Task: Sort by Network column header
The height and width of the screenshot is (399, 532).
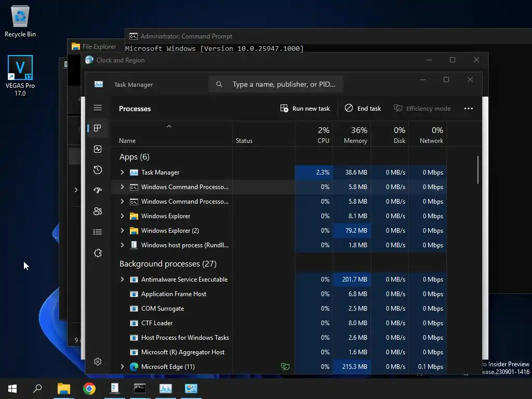Action: click(x=428, y=135)
